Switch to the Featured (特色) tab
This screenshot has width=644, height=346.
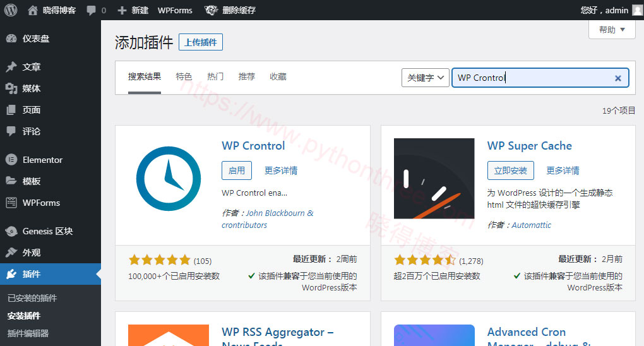pos(184,77)
